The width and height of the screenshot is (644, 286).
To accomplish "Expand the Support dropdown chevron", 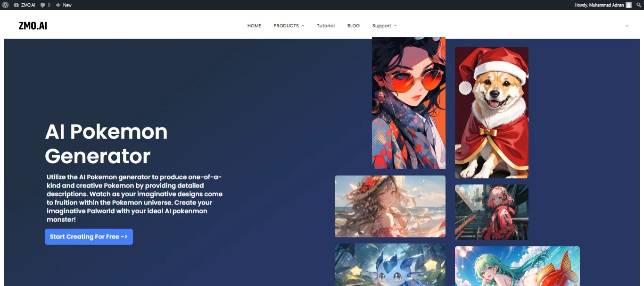I will [395, 25].
